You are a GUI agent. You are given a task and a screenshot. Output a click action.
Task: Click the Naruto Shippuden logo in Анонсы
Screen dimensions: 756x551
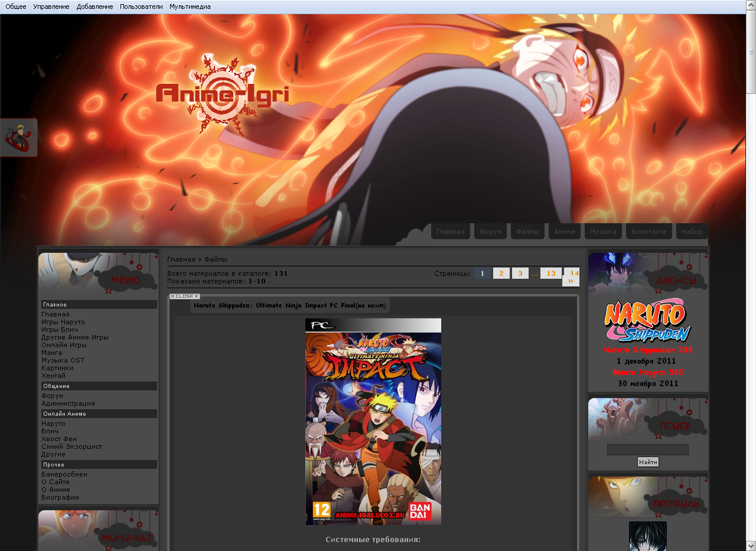648,321
